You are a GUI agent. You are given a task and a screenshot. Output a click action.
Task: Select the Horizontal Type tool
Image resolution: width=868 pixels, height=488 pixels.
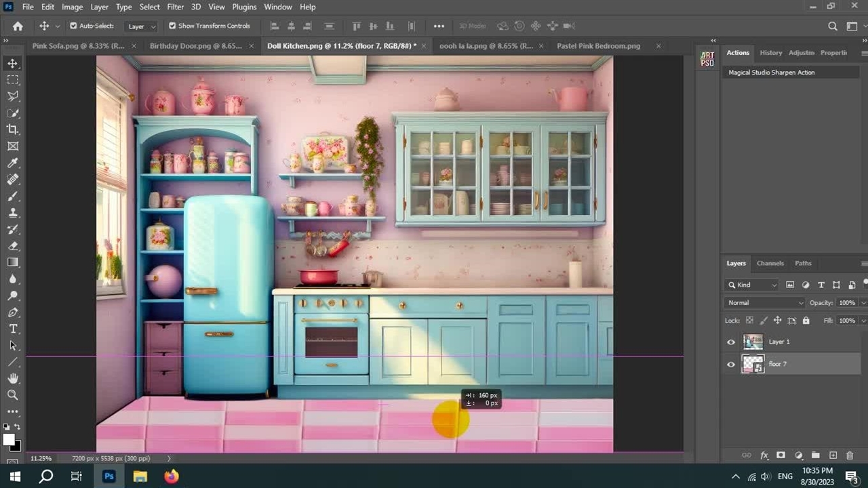13,329
